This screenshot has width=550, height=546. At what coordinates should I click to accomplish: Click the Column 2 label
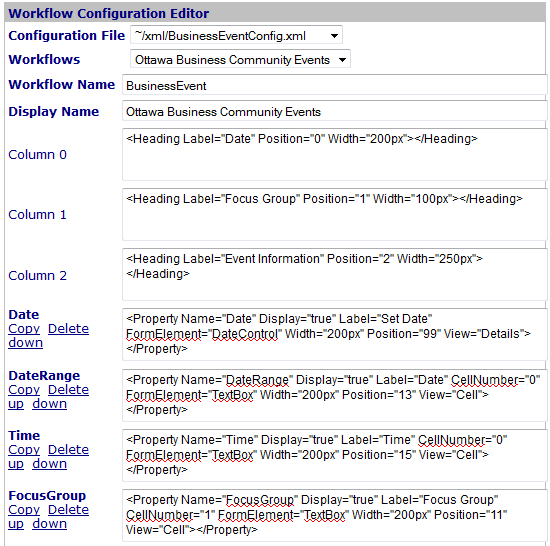click(38, 276)
